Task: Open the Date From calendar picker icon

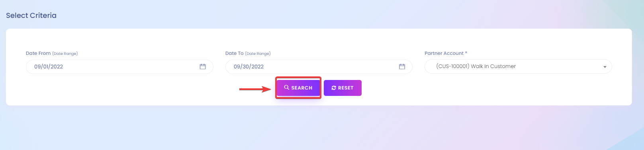Action: [x=203, y=67]
